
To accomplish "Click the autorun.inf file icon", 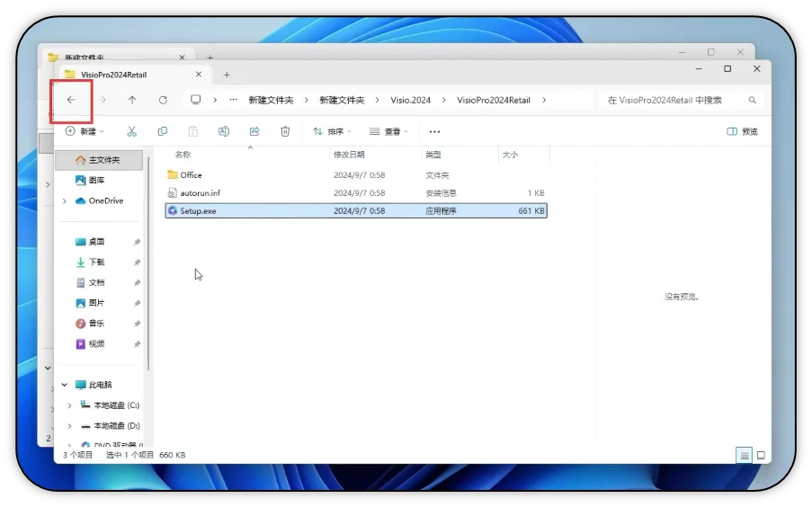I will point(173,192).
